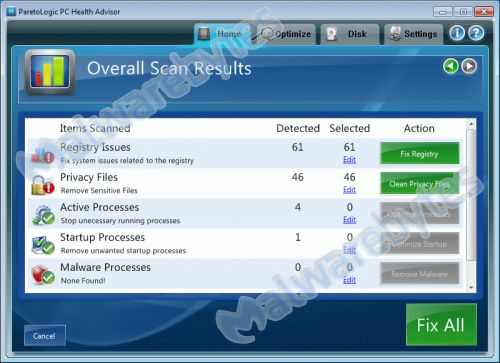Click the Fix All button
Image resolution: width=500 pixels, height=363 pixels.
point(441,325)
